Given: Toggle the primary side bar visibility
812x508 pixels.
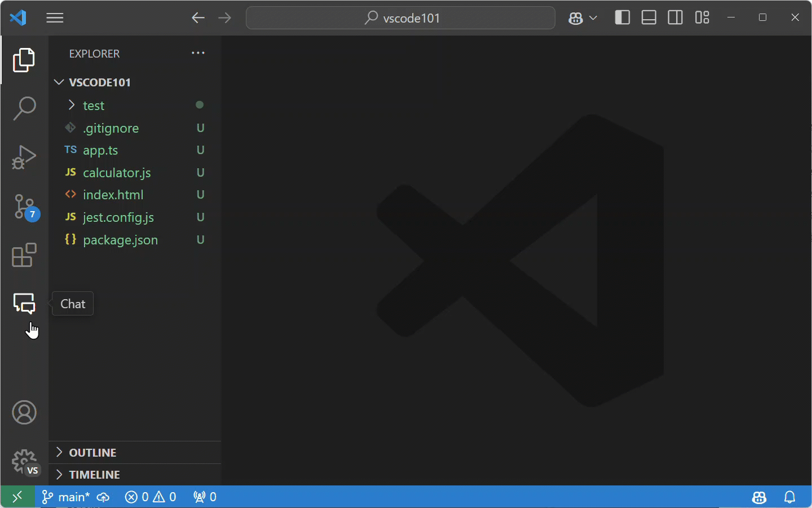Looking at the screenshot, I should click(x=622, y=18).
